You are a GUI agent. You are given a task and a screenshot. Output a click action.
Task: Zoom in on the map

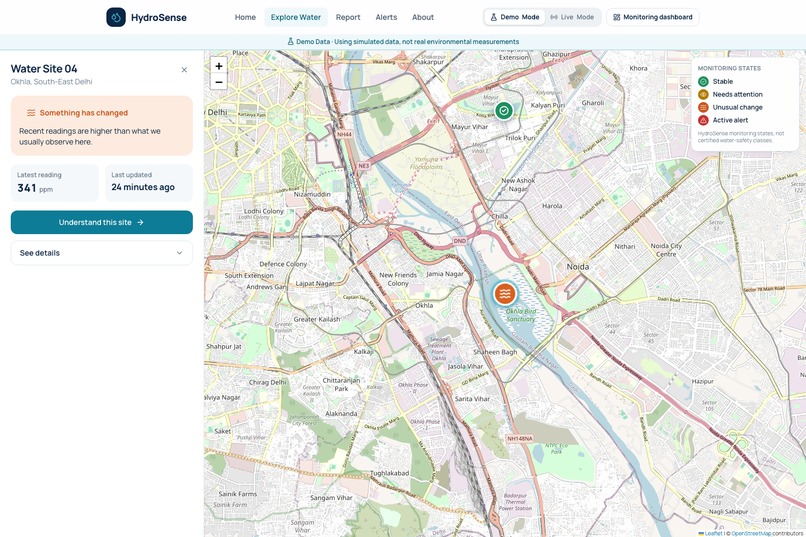pos(218,66)
